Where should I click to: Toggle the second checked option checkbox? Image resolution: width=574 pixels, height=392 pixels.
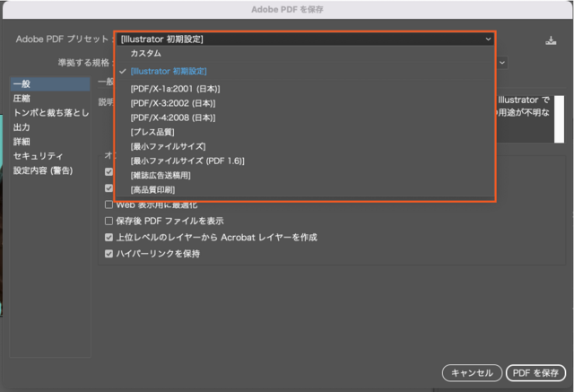(x=109, y=188)
